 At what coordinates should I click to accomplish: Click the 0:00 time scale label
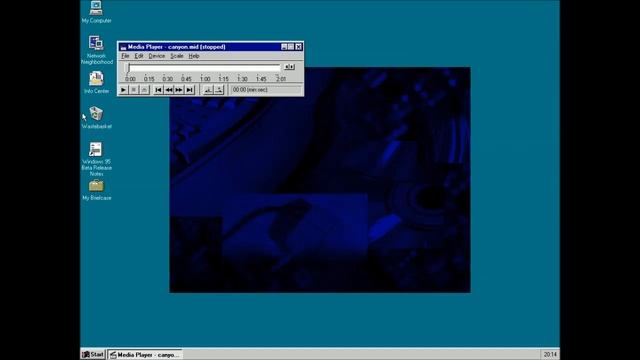click(x=130, y=79)
